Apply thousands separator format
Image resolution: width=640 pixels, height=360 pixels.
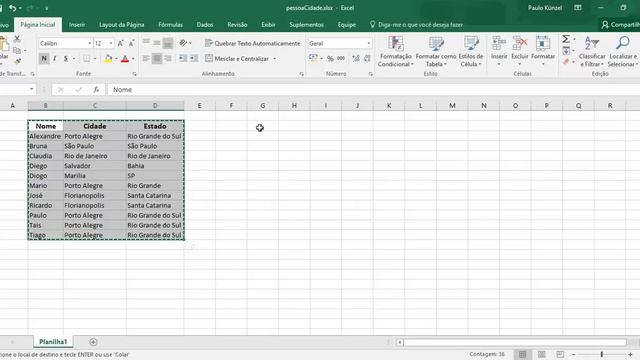click(x=341, y=59)
